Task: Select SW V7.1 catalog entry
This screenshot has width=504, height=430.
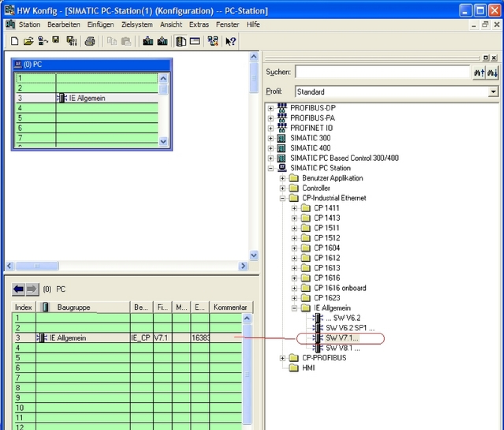Action: click(342, 338)
